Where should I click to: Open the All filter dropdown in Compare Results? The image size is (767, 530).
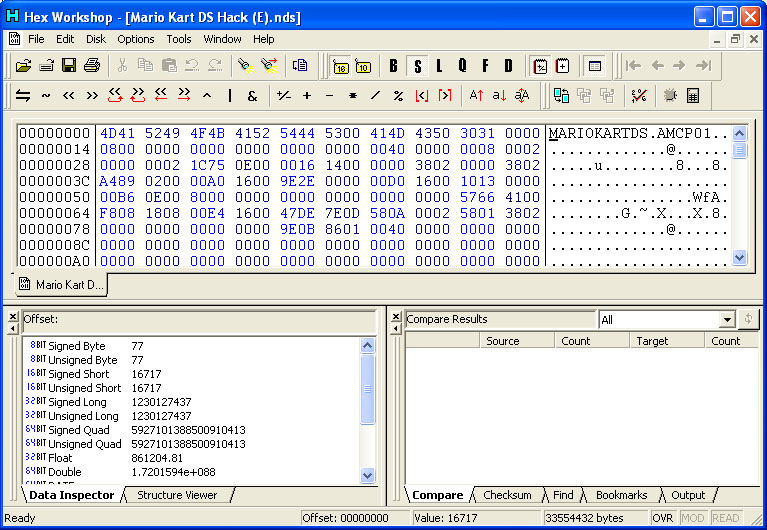727,320
